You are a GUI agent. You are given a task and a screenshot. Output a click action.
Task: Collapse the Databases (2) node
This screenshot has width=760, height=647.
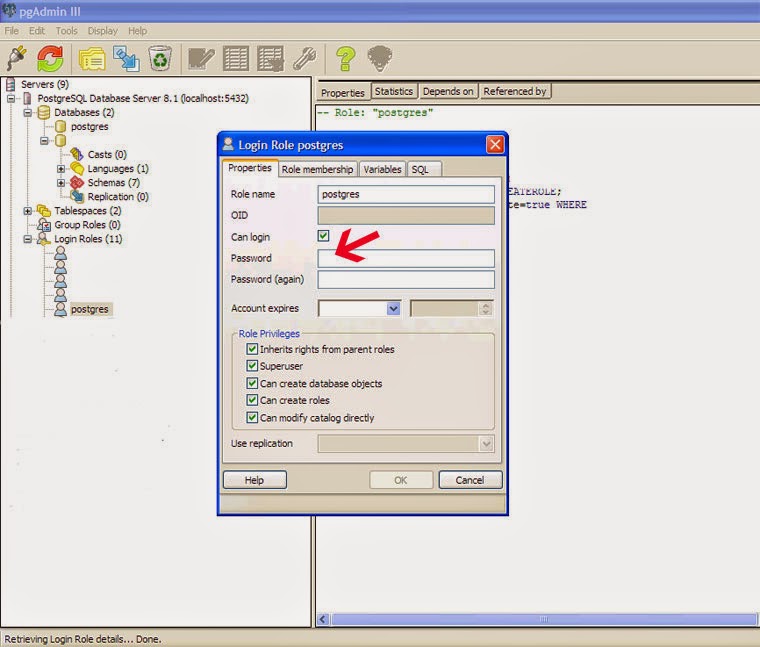pyautogui.click(x=28, y=113)
